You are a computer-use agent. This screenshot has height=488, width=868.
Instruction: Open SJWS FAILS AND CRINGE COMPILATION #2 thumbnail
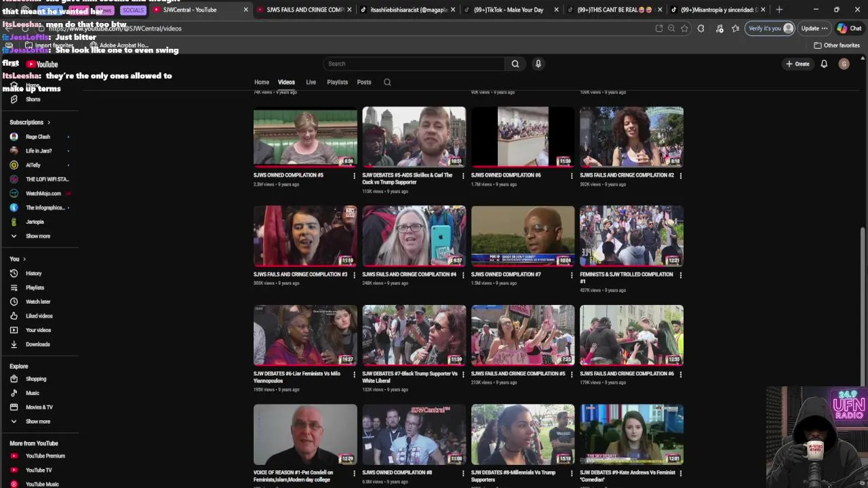(631, 137)
